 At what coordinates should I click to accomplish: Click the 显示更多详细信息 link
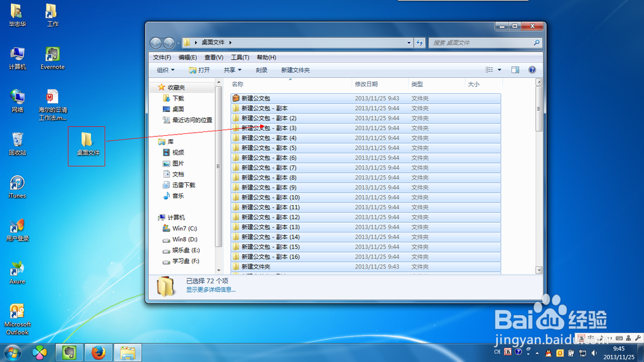pyautogui.click(x=211, y=290)
